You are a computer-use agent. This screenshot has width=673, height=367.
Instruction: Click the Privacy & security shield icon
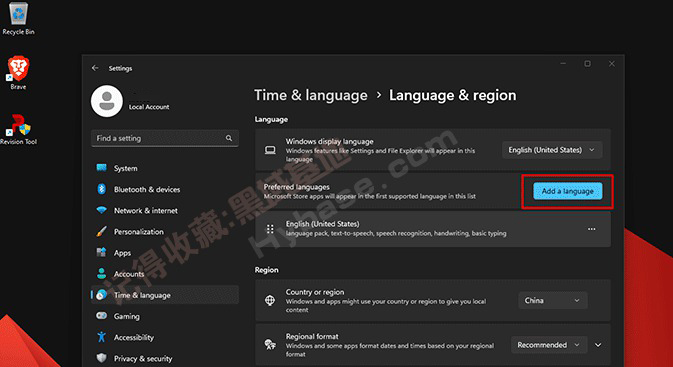102,358
